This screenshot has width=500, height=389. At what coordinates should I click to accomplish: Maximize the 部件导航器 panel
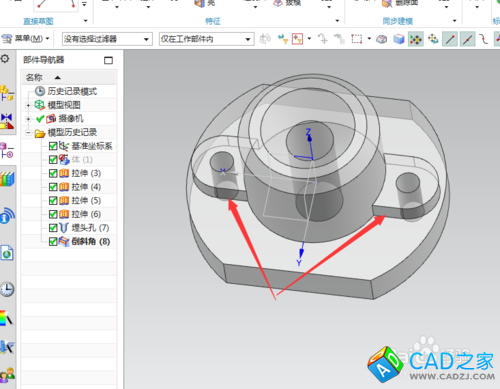pos(108,60)
